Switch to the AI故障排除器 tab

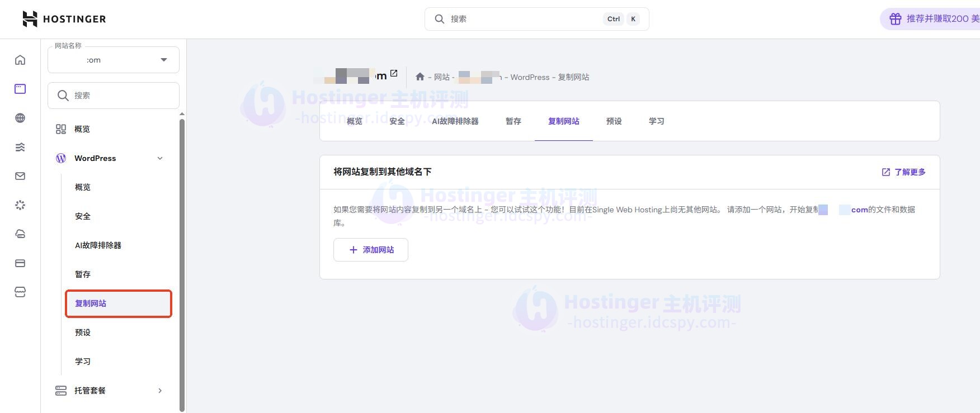tap(455, 121)
